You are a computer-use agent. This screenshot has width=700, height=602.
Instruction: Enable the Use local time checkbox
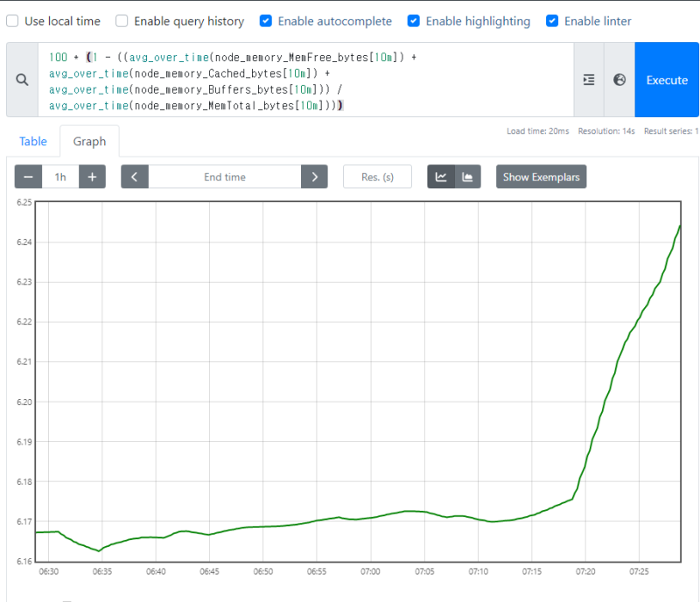tap(13, 21)
